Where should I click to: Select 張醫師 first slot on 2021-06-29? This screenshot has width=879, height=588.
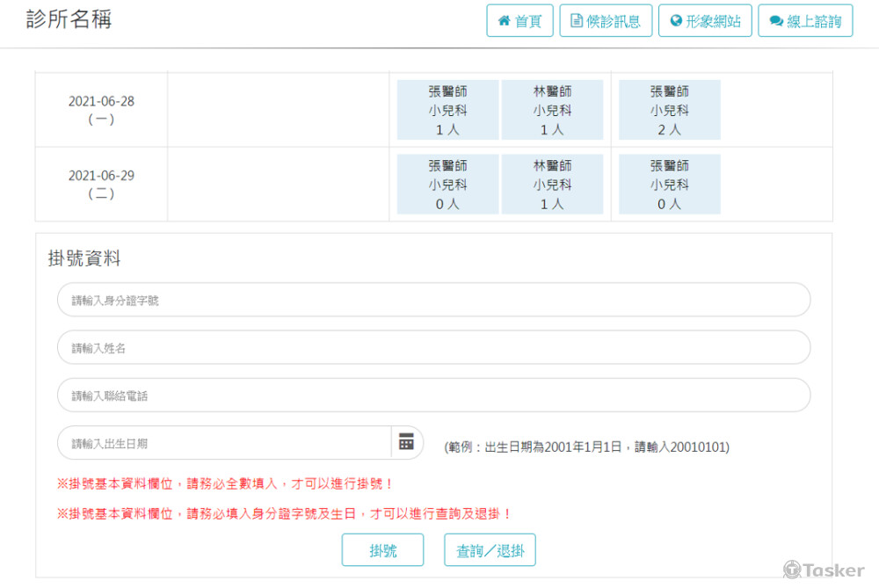click(x=447, y=185)
